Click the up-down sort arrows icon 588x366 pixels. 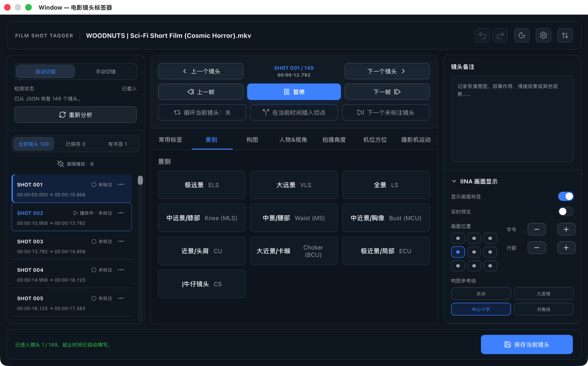(565, 36)
